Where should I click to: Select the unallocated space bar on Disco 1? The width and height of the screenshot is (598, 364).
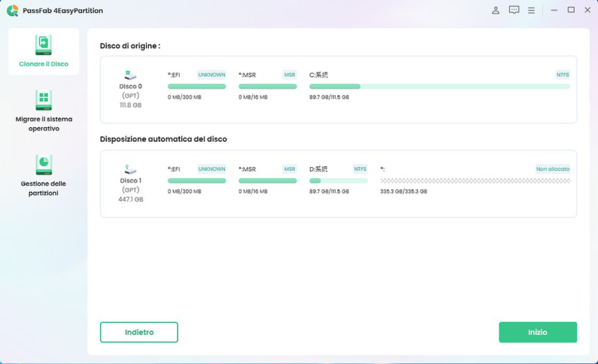click(x=475, y=181)
